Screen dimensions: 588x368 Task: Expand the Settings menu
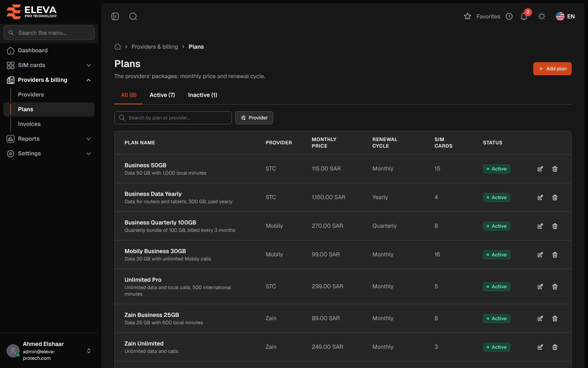(x=49, y=154)
